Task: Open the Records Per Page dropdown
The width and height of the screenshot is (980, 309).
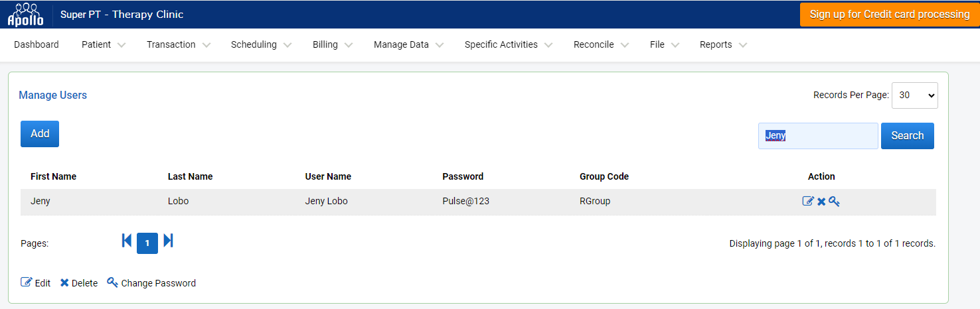Action: click(914, 95)
